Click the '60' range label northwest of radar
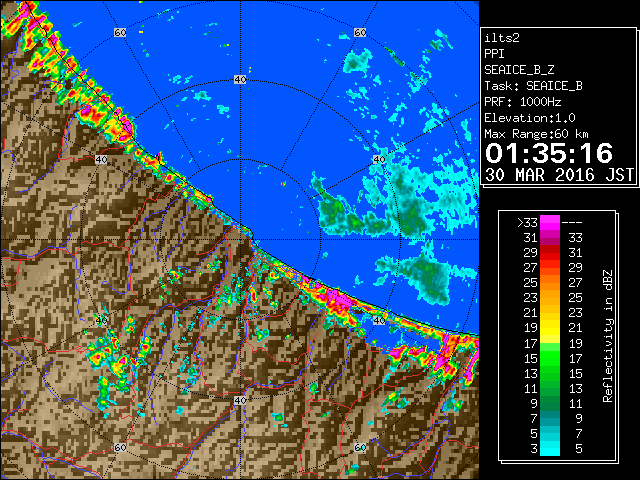The height and width of the screenshot is (480, 640). point(120,32)
